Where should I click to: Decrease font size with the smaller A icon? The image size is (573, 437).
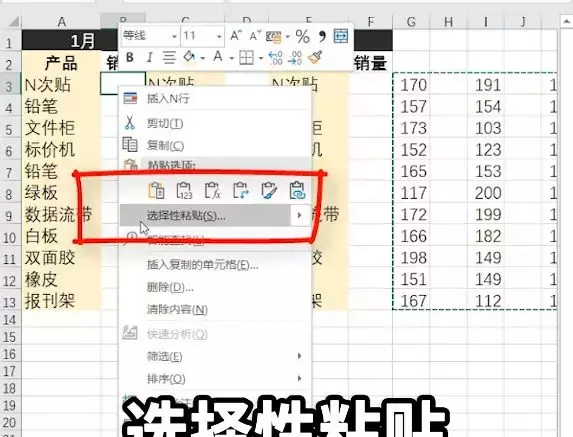coord(255,36)
